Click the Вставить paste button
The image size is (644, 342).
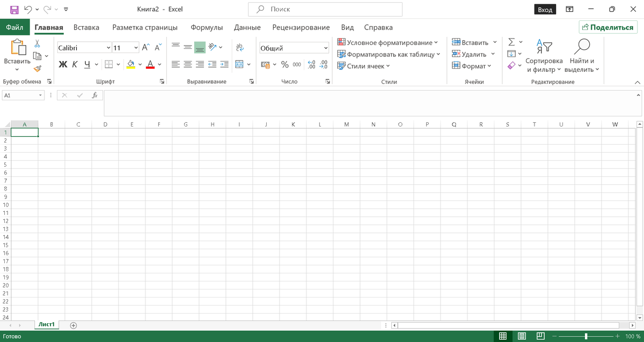(x=17, y=56)
